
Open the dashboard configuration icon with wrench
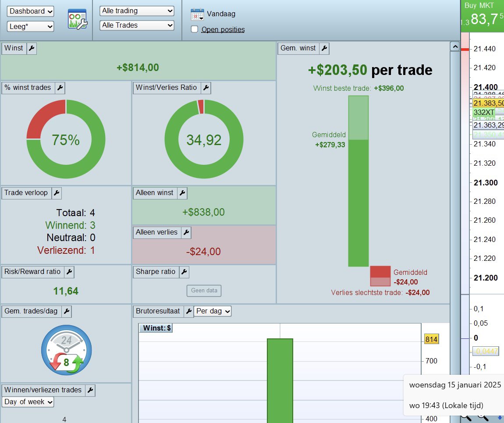pyautogui.click(x=77, y=19)
